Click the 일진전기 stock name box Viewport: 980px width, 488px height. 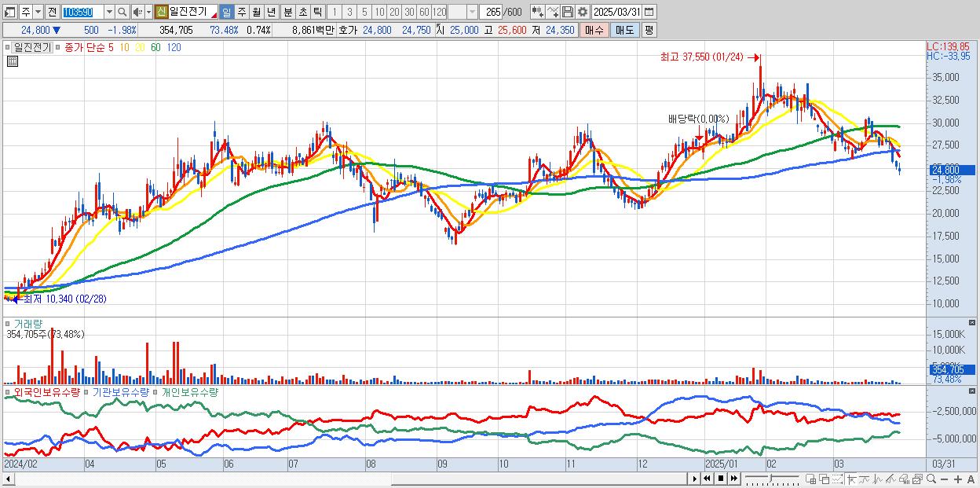click(x=193, y=12)
